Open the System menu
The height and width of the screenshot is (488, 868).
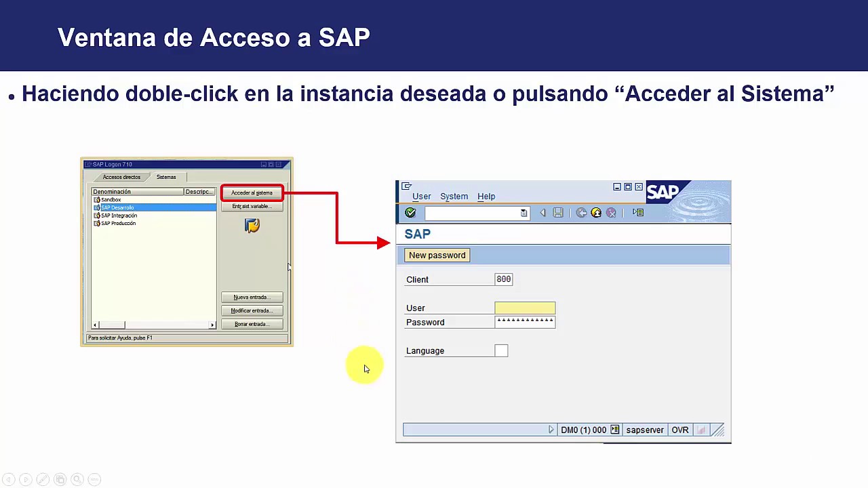pyautogui.click(x=454, y=197)
